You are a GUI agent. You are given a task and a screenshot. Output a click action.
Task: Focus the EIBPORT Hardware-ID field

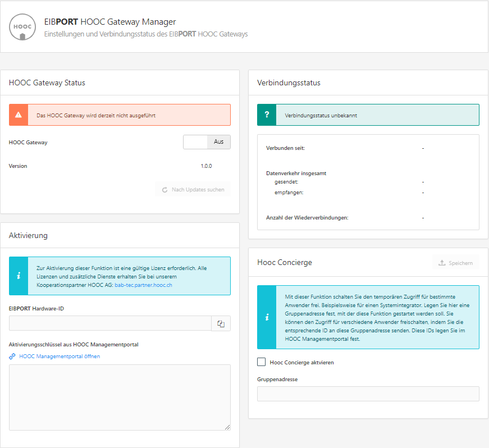point(110,323)
